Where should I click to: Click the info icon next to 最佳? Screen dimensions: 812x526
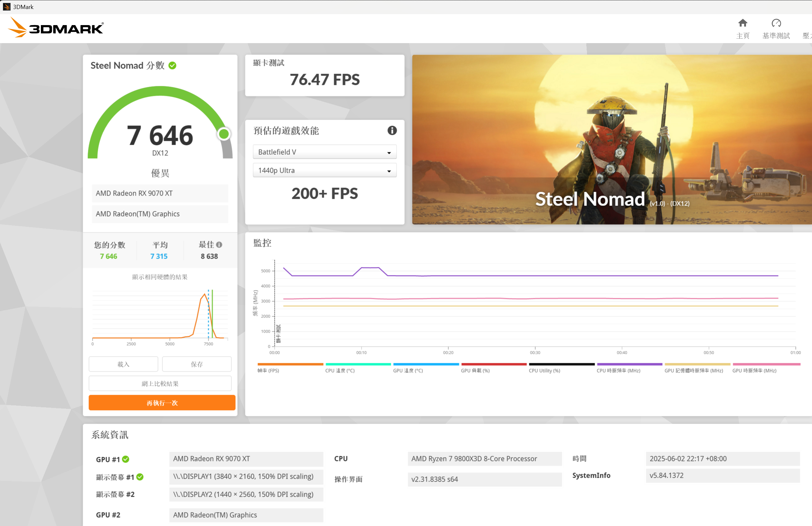219,245
